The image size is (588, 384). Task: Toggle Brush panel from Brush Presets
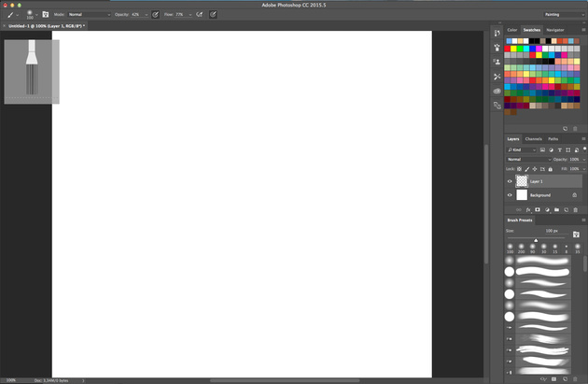coord(576,235)
